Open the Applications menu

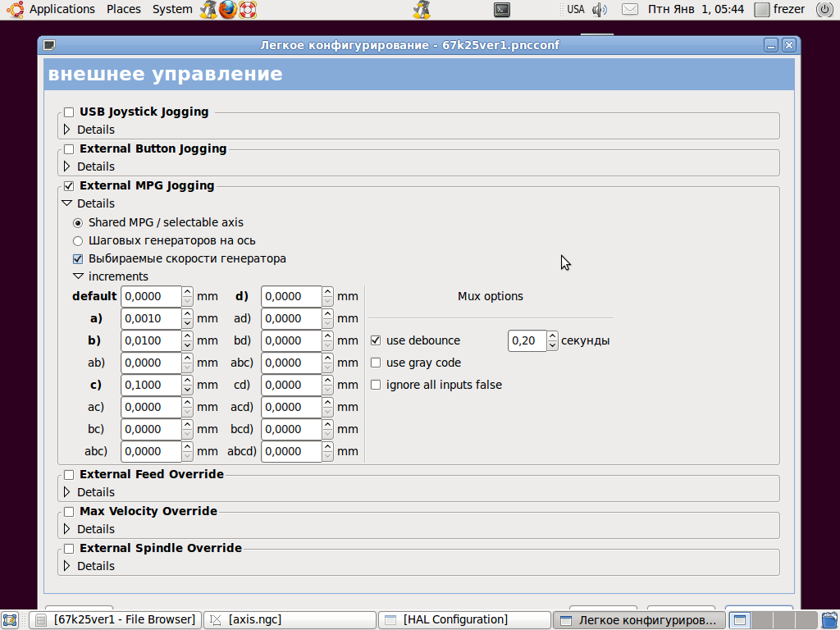(62, 9)
